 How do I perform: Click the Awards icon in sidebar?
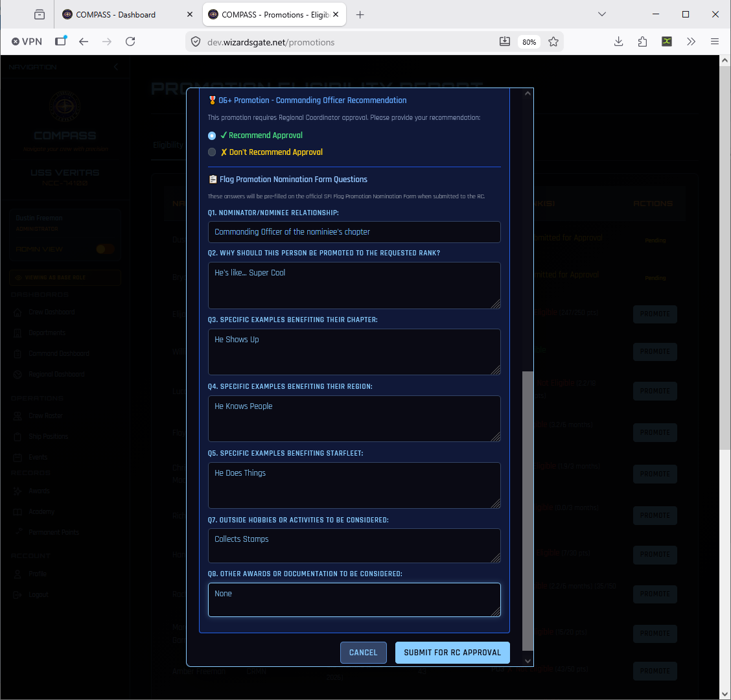tap(17, 491)
